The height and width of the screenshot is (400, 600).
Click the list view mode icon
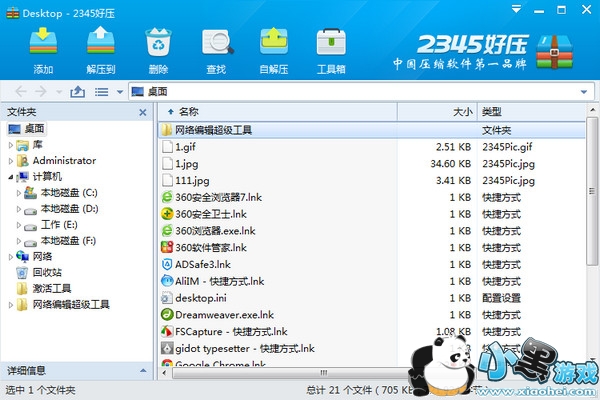point(101,92)
